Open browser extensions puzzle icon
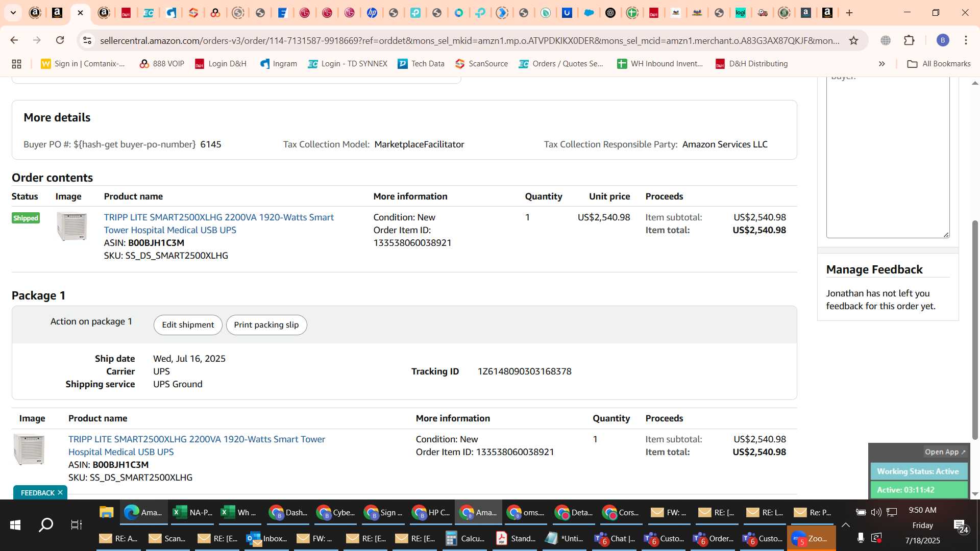Screen dimensions: 980x551 [909, 40]
